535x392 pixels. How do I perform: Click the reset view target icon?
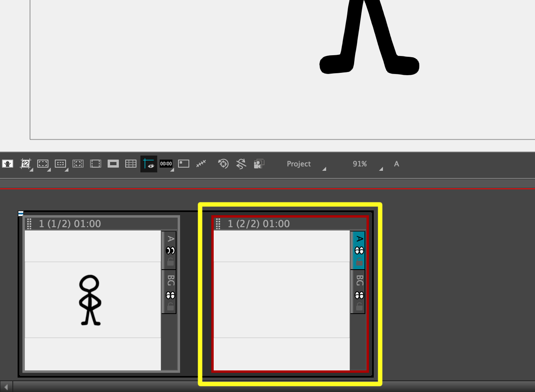pos(223,164)
